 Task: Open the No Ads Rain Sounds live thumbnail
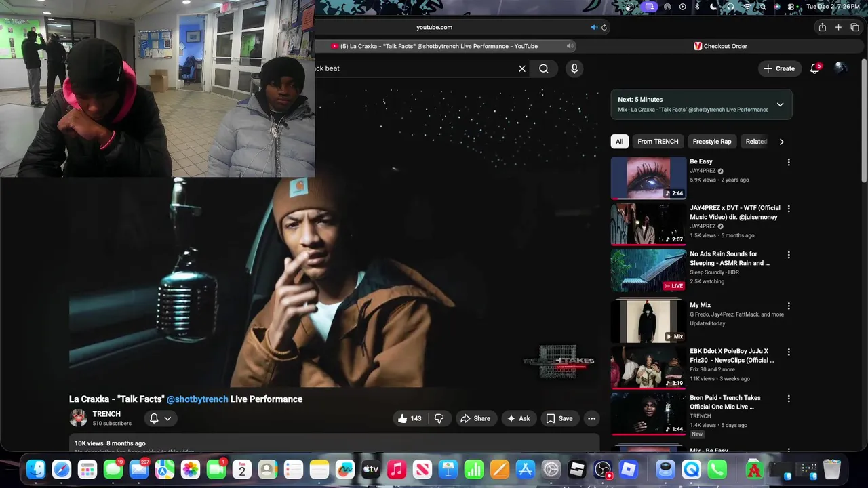649,270
